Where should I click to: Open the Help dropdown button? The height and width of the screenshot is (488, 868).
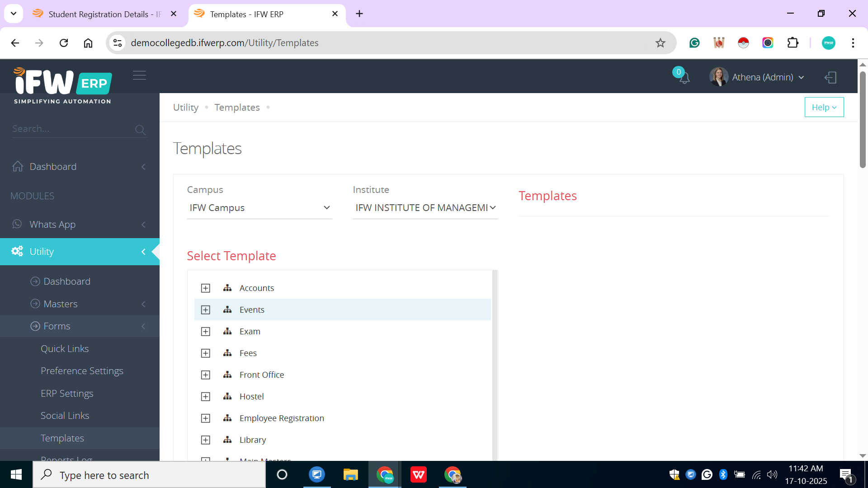(824, 108)
